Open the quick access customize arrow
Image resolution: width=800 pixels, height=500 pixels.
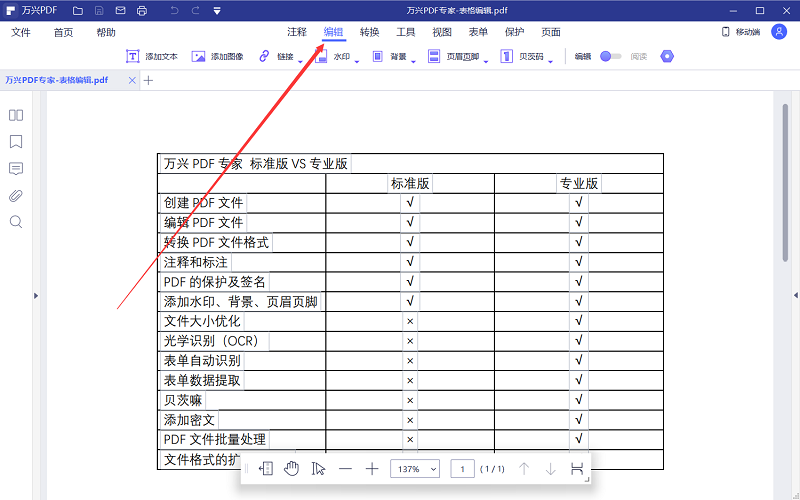click(217, 11)
